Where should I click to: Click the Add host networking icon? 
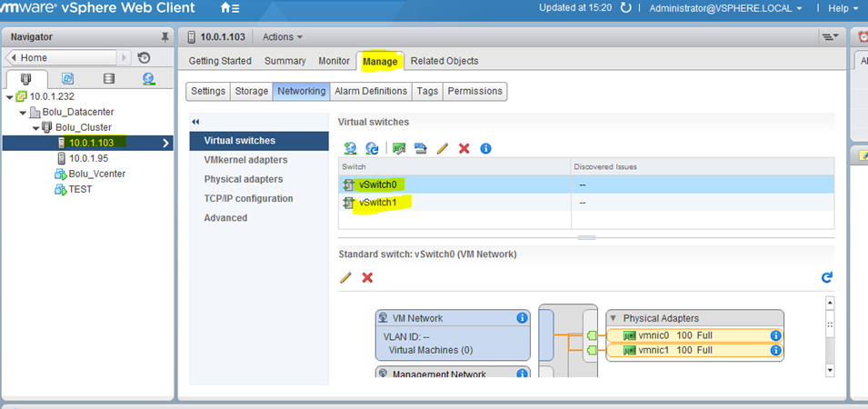350,148
